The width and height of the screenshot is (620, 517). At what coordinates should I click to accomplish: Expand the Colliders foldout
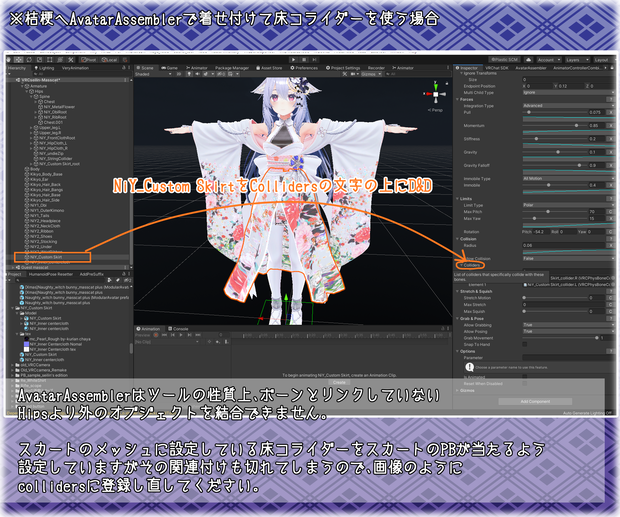pyautogui.click(x=470, y=265)
